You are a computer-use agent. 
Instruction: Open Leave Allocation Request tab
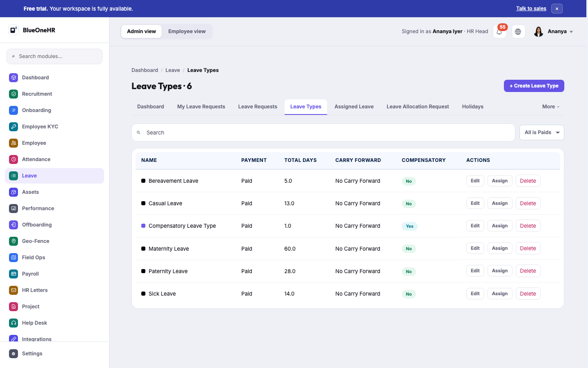point(418,107)
